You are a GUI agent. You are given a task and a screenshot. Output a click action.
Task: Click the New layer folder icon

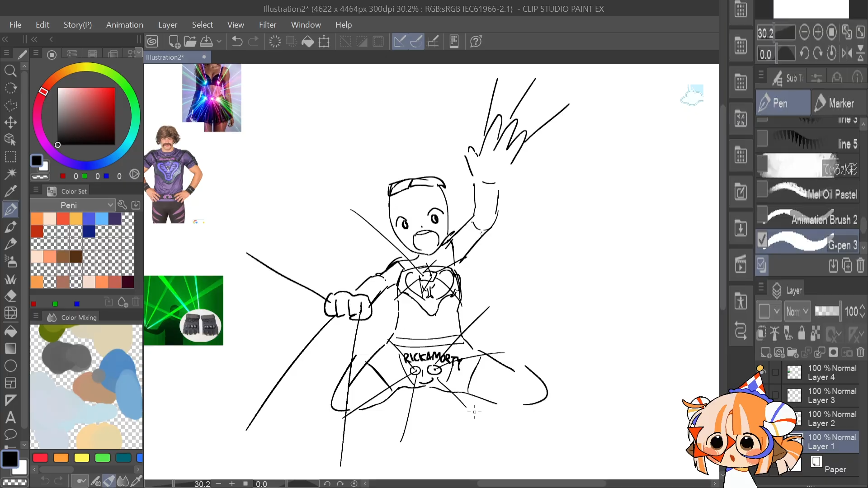click(793, 352)
